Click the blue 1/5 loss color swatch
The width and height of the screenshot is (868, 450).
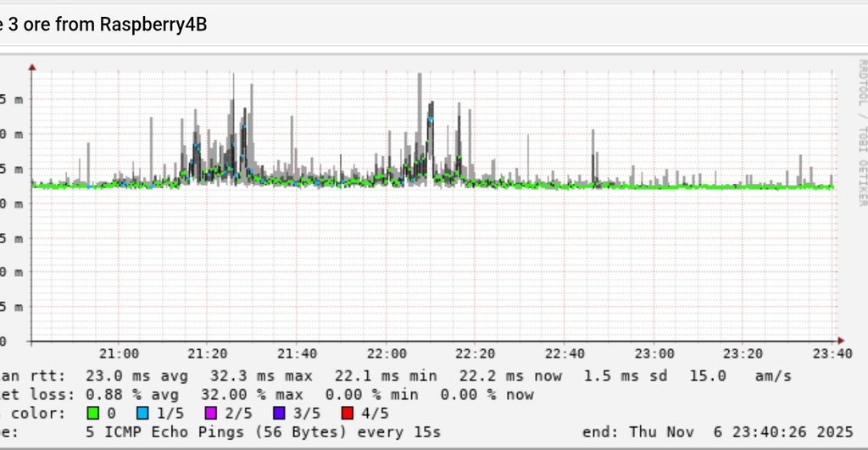(x=142, y=413)
